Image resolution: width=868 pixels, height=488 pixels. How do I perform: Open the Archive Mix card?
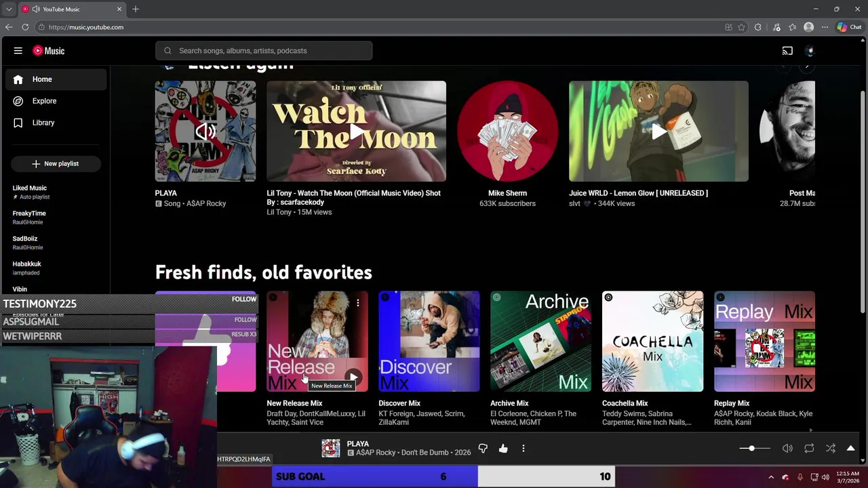pyautogui.click(x=540, y=342)
